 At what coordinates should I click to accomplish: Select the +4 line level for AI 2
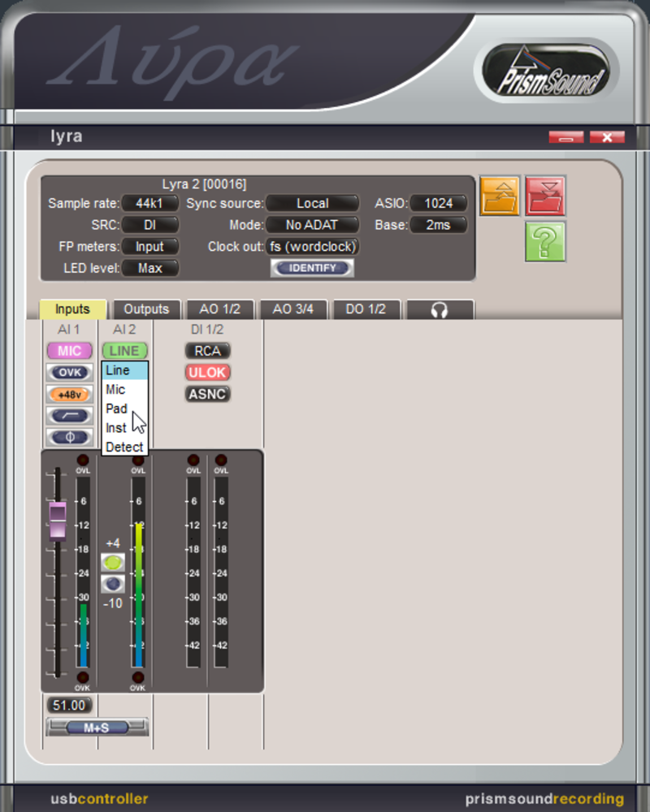pos(112,563)
